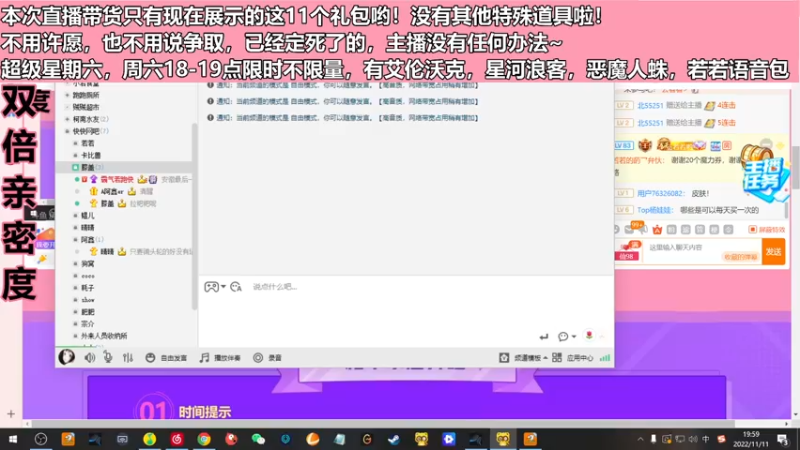Click the plus icon at the lower left
Image resolution: width=800 pixels, height=450 pixels.
pyautogui.click(x=11, y=413)
